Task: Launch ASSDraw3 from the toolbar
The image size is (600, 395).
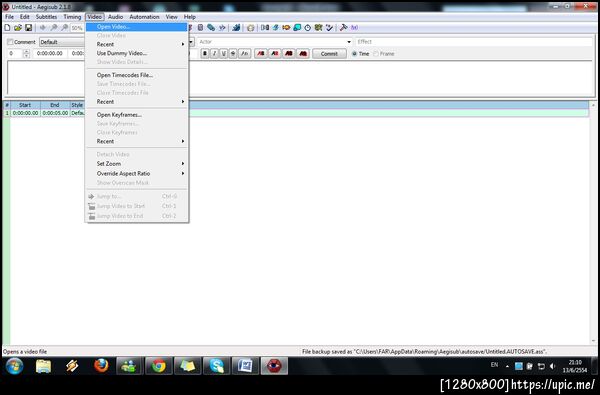Action: tap(251, 28)
